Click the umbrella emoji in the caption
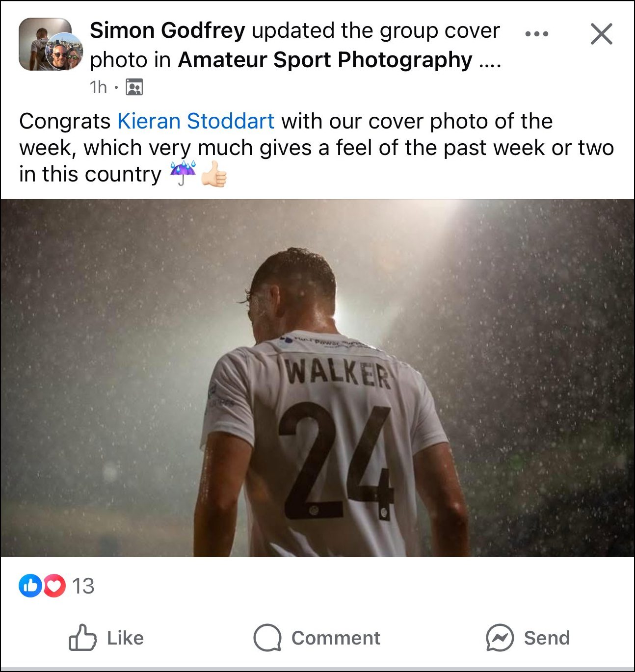 pyautogui.click(x=183, y=174)
